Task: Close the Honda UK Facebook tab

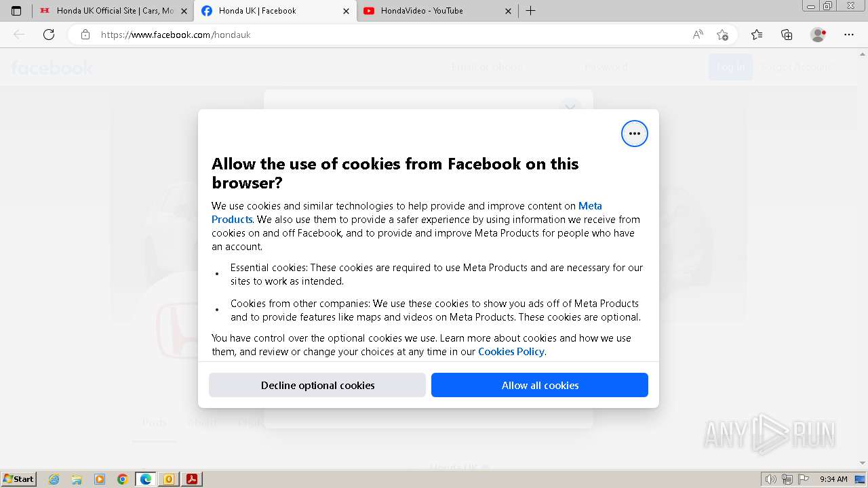Action: pyautogui.click(x=346, y=11)
